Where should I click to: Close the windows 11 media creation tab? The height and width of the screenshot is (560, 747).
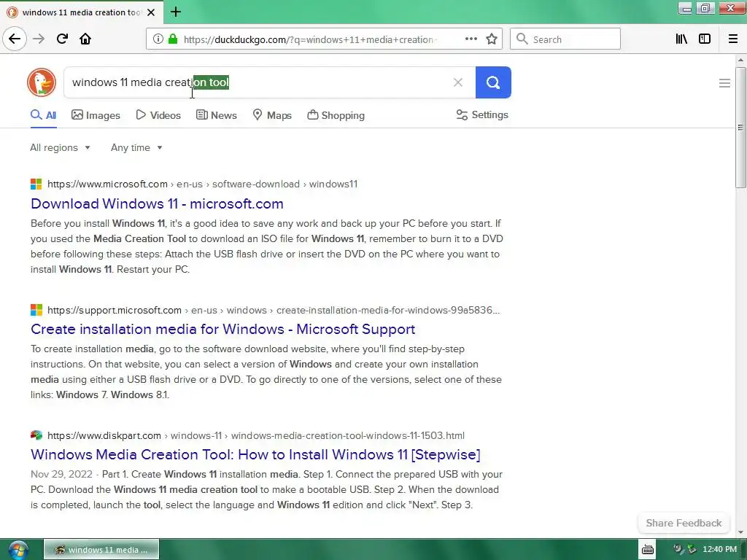tap(151, 12)
